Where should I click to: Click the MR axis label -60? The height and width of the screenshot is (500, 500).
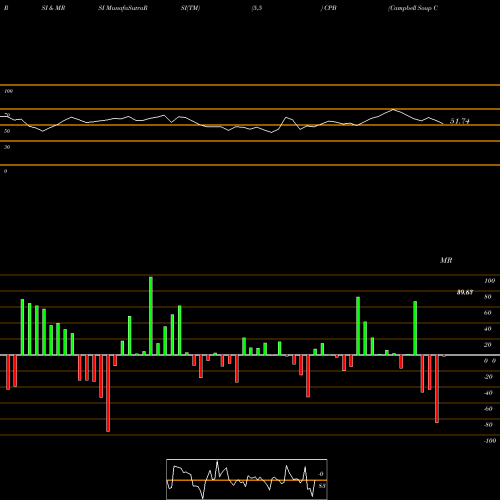(488, 409)
